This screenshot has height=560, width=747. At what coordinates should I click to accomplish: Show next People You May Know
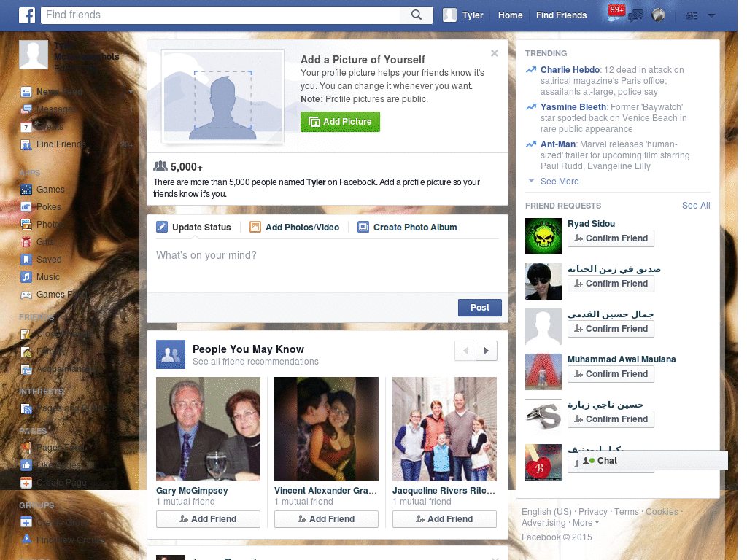click(487, 351)
